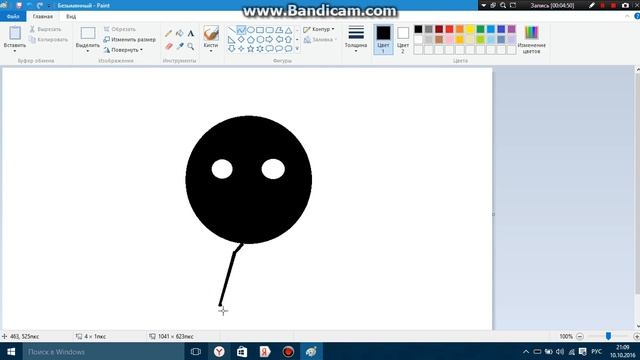The image size is (640, 360).
Task: Choose the Cloud callout shape
Action: (288, 49)
